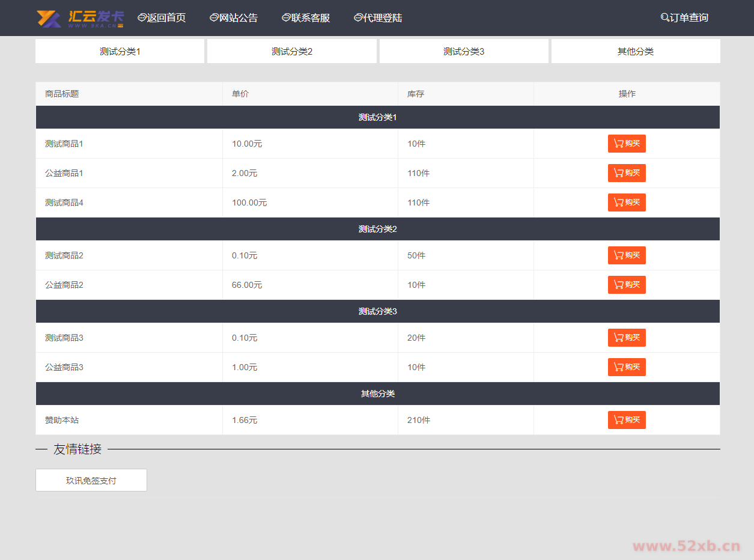This screenshot has height=560, width=754.
Task: Click the 汇云发卡 logo icon
Action: pyautogui.click(x=49, y=19)
